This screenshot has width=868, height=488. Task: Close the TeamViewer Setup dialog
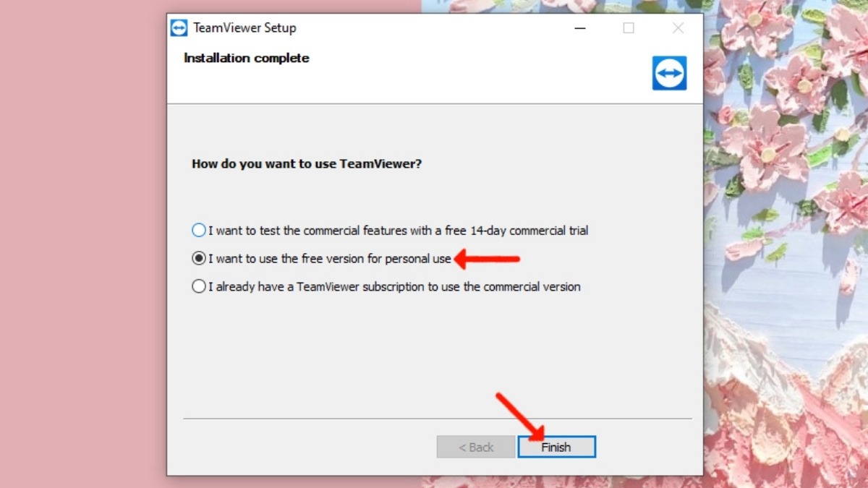(678, 28)
